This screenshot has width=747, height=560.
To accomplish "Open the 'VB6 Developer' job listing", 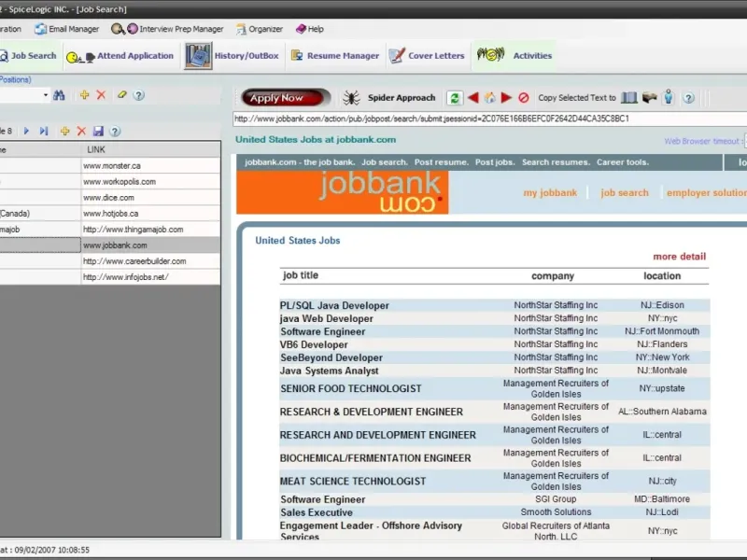I will tap(314, 344).
